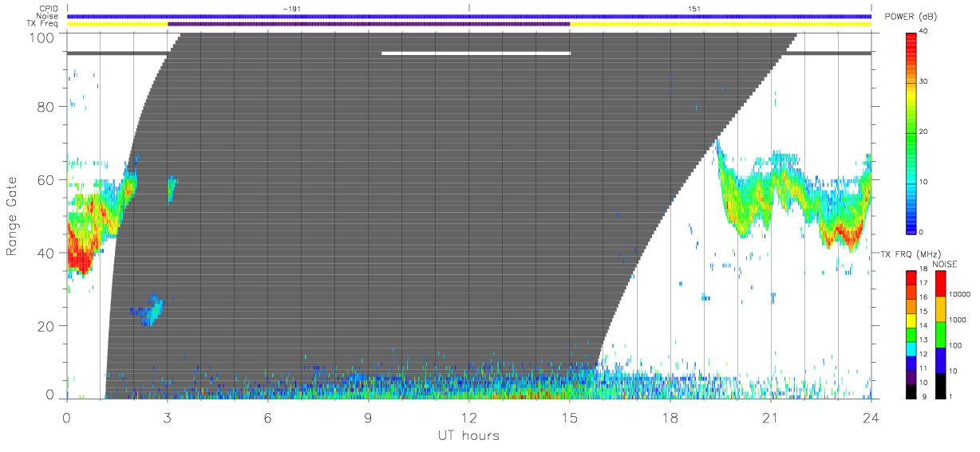Click the Range Gate axis title
This screenshot has height=452, width=980.
[x=12, y=215]
